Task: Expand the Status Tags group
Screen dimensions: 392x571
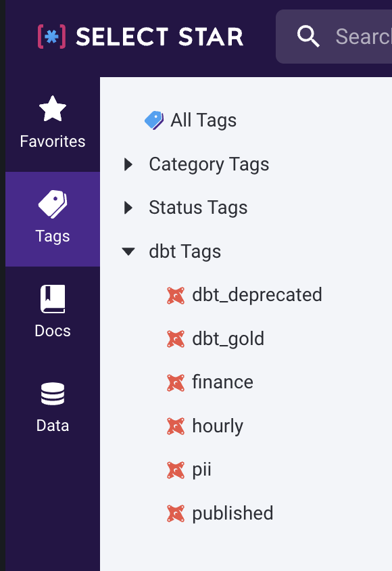Action: [128, 208]
